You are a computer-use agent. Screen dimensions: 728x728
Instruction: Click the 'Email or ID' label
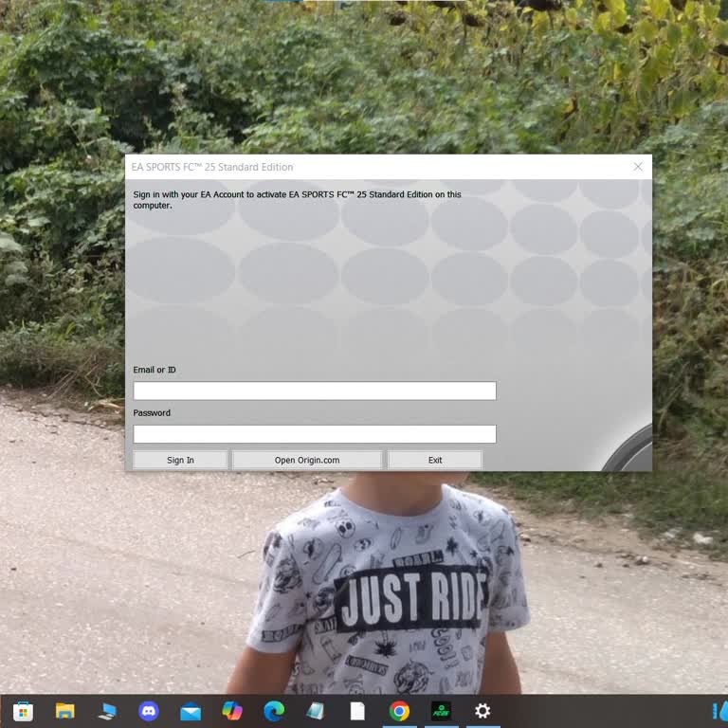(155, 370)
